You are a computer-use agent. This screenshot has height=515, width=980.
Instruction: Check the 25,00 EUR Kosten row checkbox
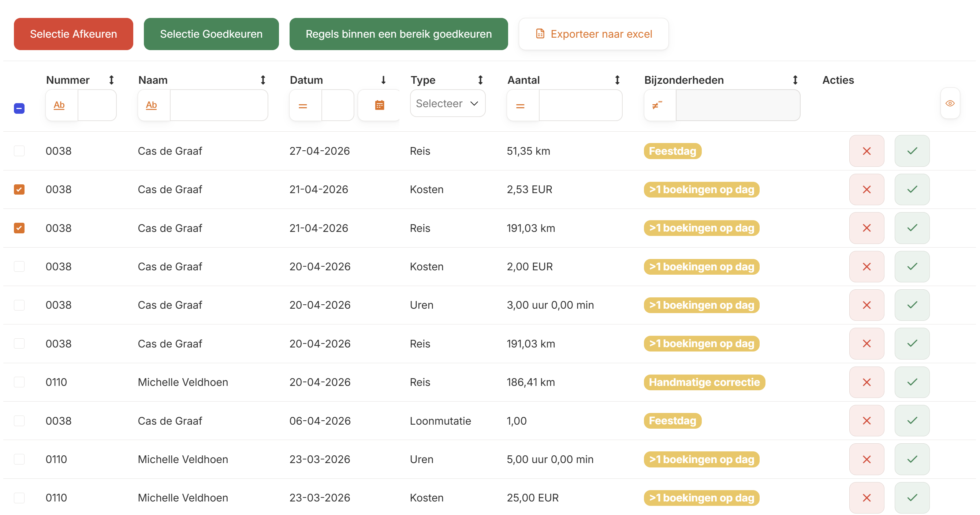(19, 498)
